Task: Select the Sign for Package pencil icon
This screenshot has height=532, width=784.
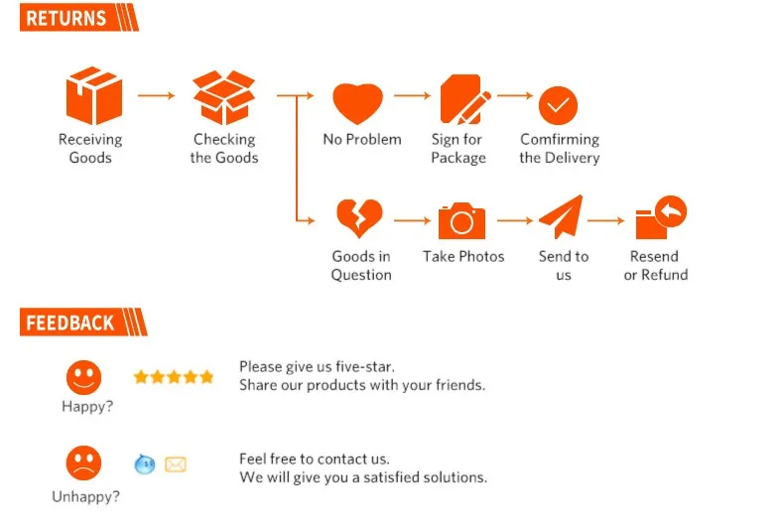Action: pos(465,99)
